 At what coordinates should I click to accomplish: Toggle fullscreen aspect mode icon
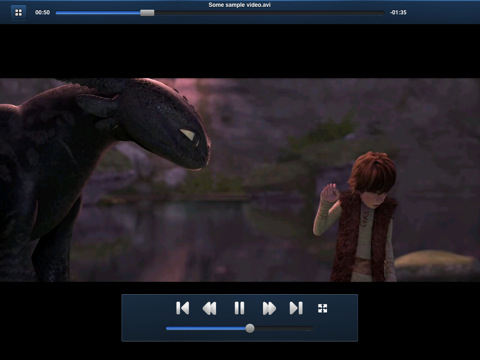(322, 308)
